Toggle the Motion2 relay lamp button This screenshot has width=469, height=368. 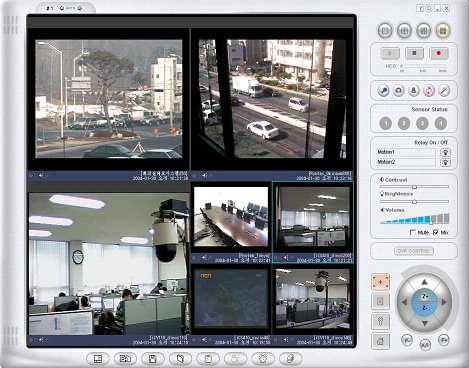tap(445, 162)
